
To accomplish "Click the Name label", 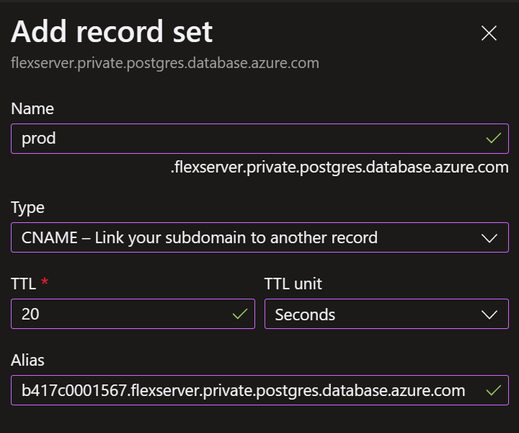I will point(32,109).
